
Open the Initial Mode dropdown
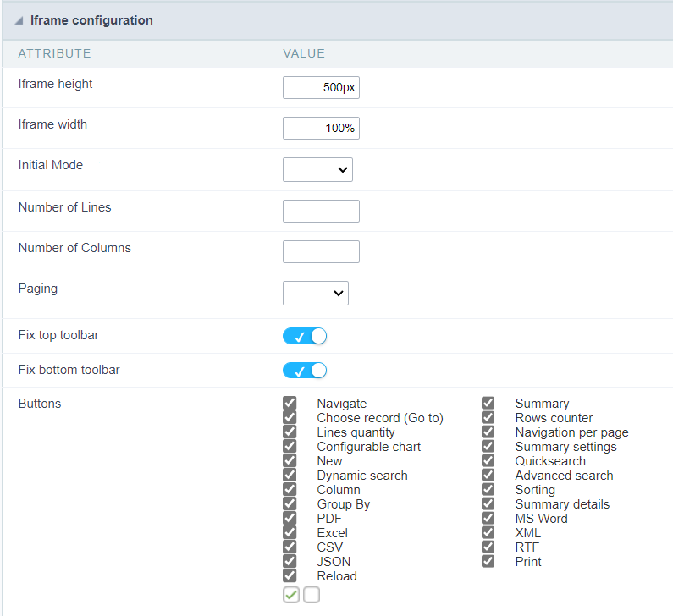pyautogui.click(x=317, y=169)
